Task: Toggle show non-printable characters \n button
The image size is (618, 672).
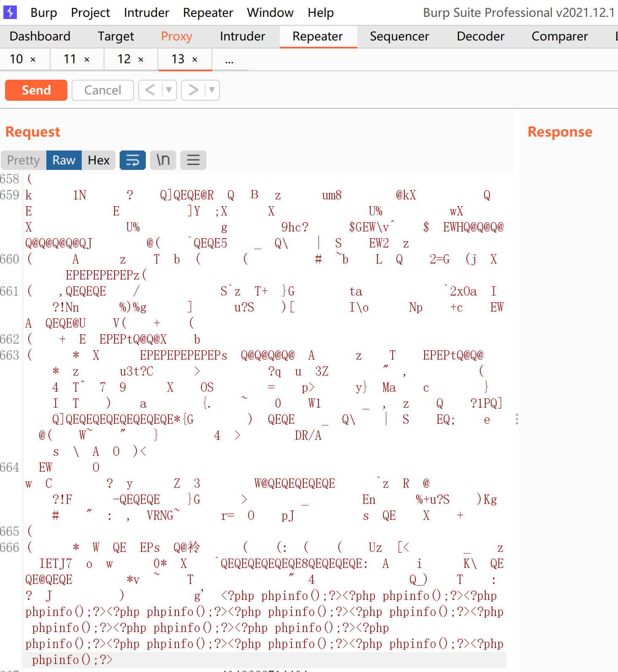Action: click(163, 160)
